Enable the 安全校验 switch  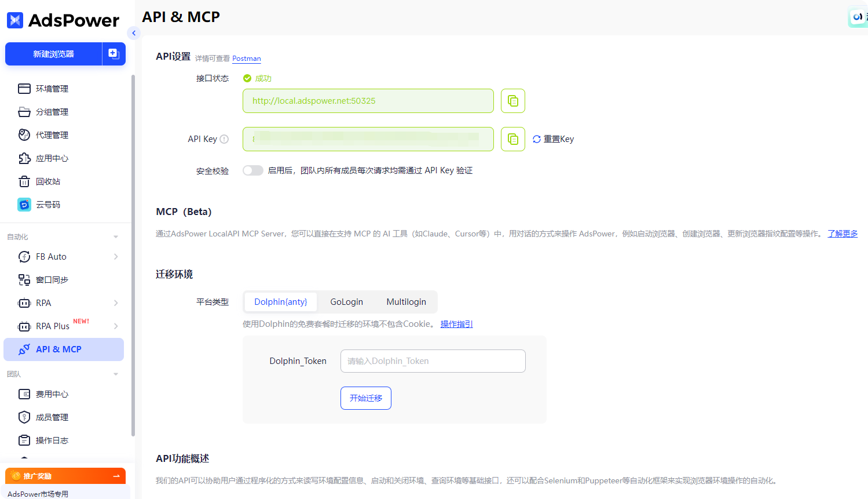pos(253,170)
